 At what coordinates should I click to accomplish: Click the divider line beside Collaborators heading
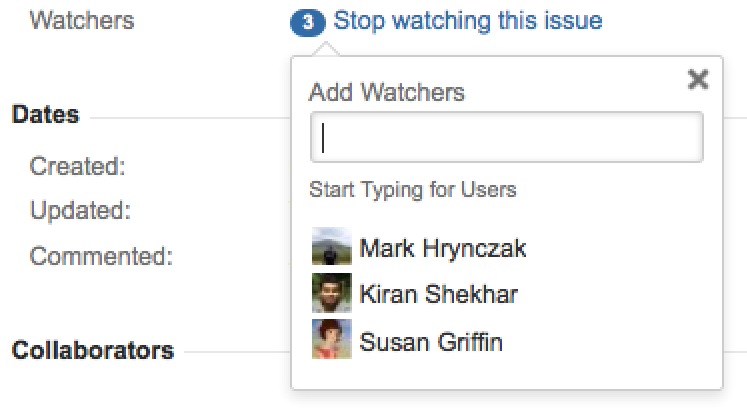[x=235, y=353]
